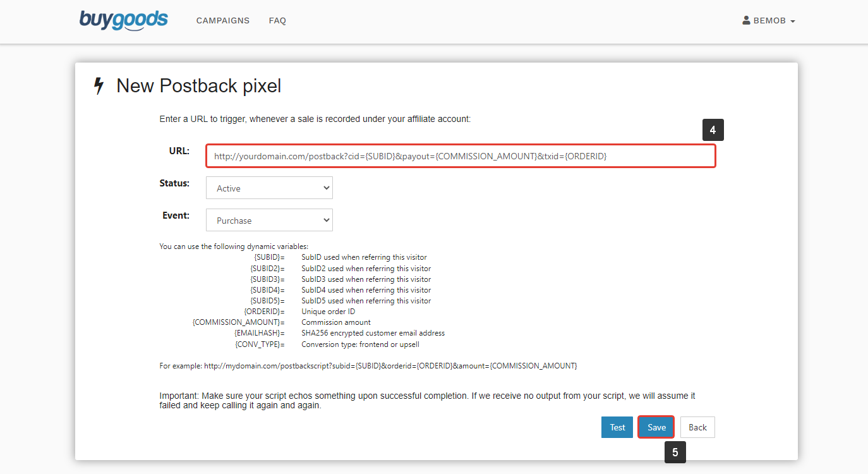868x474 pixels.
Task: Click the {SUBID} dynamic variable label
Action: pos(268,257)
